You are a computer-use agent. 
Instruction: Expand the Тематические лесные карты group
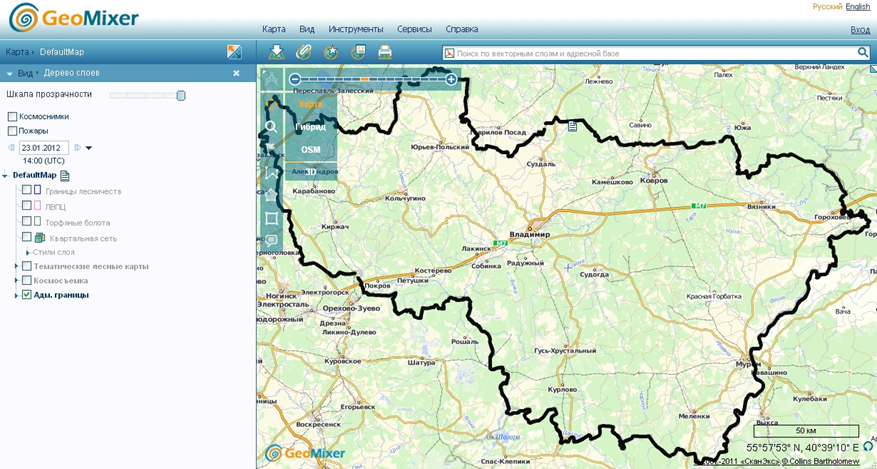[x=16, y=266]
